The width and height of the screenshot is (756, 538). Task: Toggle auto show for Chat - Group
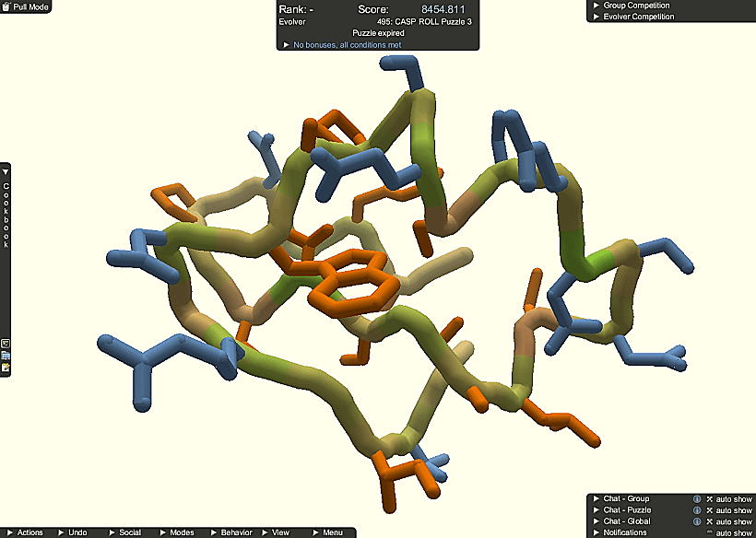(x=709, y=499)
